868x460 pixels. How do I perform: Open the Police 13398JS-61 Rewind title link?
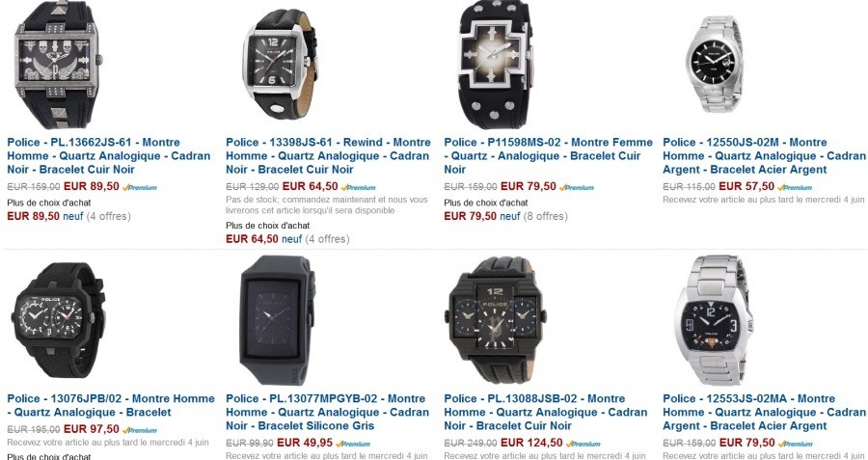click(328, 155)
